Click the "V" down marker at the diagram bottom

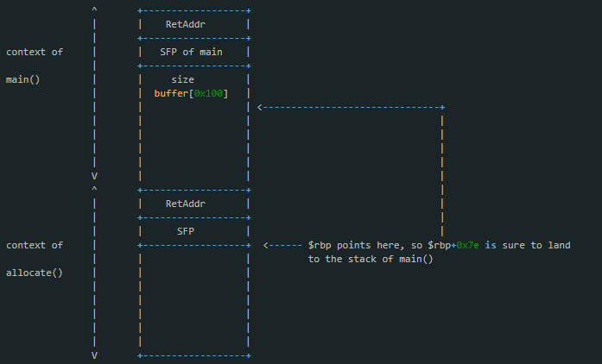95,355
